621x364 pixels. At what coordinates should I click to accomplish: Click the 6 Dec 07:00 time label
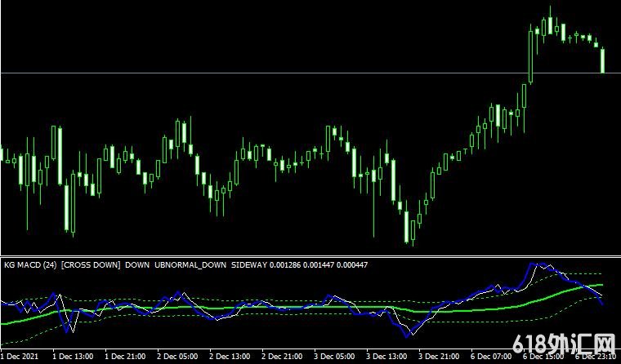pos(491,357)
